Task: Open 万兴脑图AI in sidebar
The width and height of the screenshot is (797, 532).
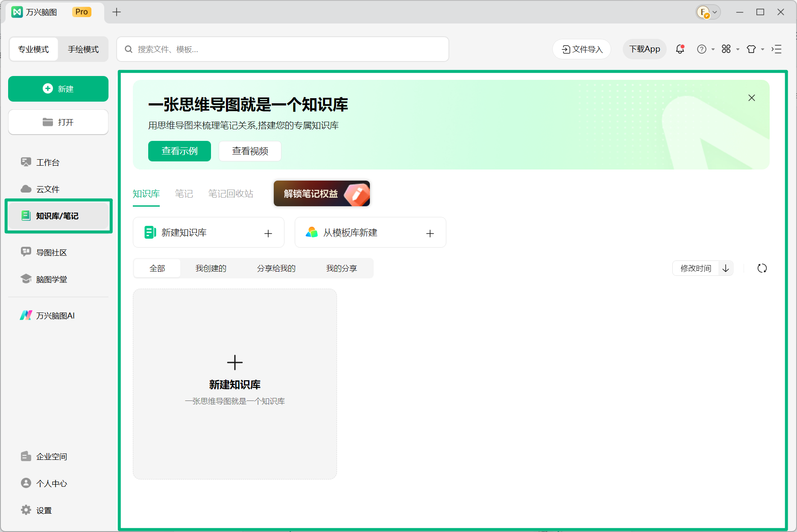Action: (58, 316)
